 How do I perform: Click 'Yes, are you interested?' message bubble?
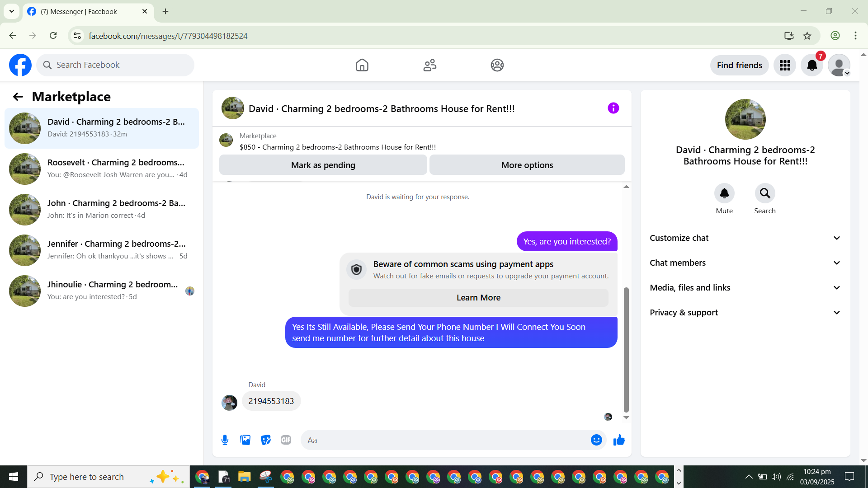pyautogui.click(x=567, y=242)
